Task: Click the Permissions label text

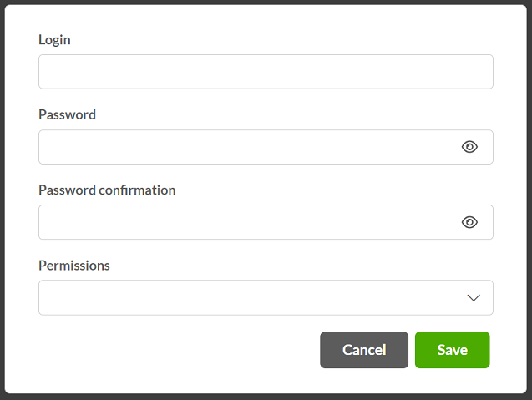Action: tap(74, 266)
